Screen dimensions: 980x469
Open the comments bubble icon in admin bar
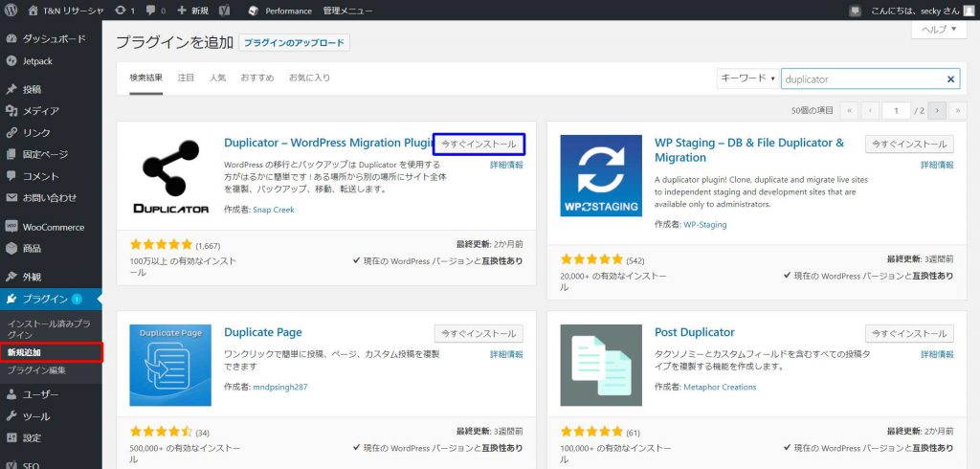[156, 11]
